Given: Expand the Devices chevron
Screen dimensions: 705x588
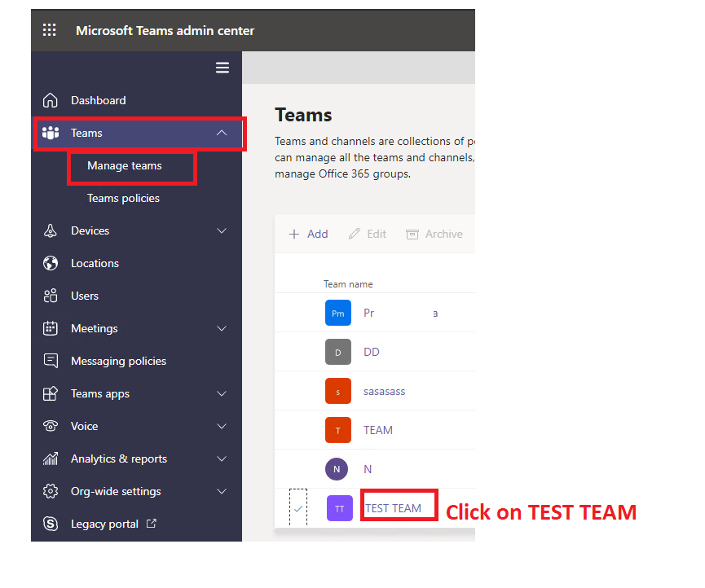Looking at the screenshot, I should [x=222, y=230].
